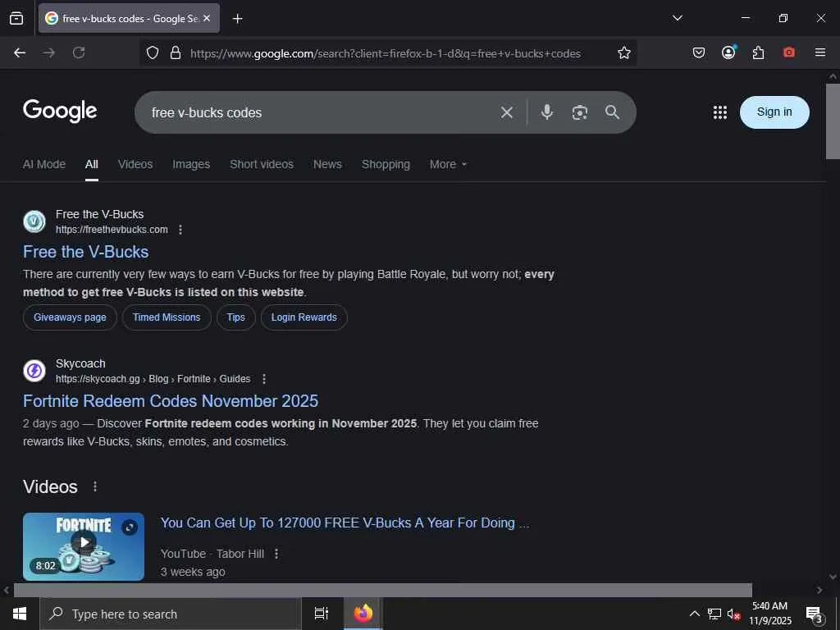Open the Windows Start menu
The width and height of the screenshot is (840, 630).
[x=20, y=614]
